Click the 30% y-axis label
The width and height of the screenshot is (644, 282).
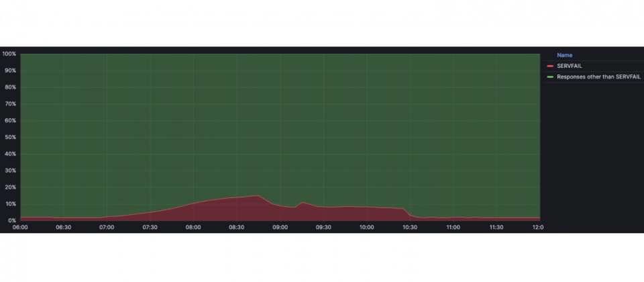(10, 171)
